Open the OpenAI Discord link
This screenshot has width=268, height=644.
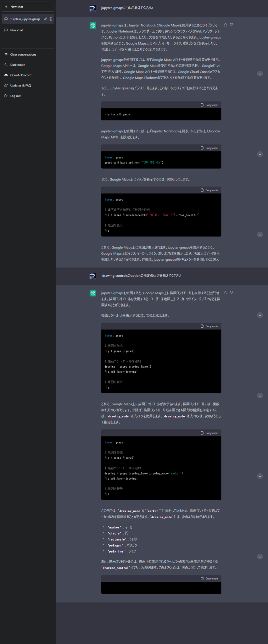(x=28, y=75)
